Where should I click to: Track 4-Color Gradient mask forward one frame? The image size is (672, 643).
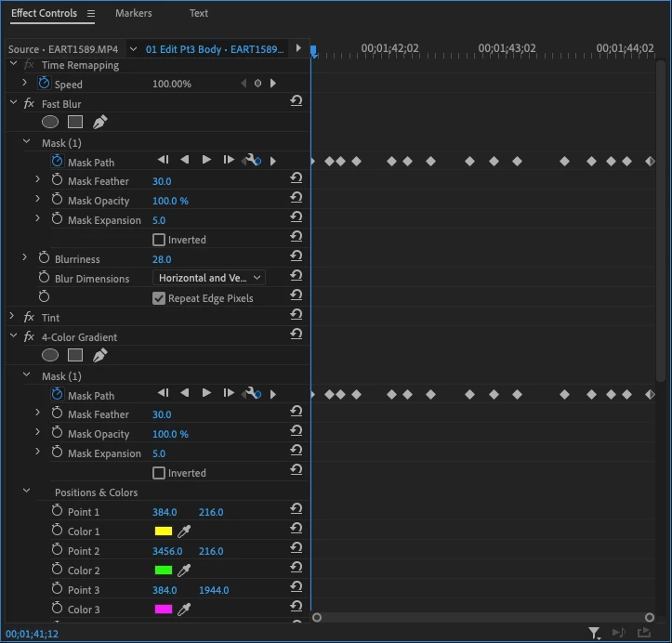pyautogui.click(x=229, y=393)
